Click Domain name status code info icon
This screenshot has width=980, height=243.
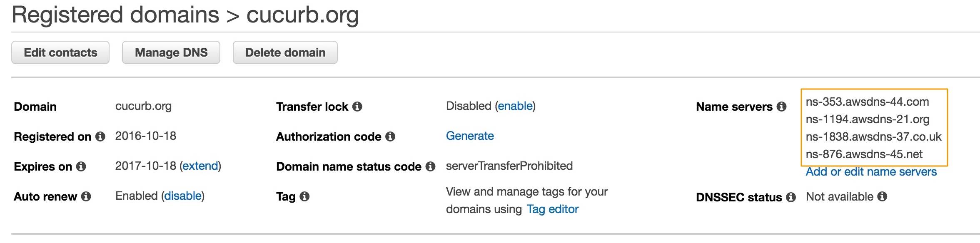pos(431,166)
